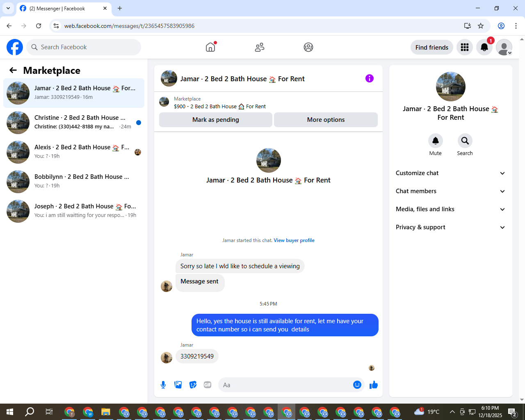The image size is (525, 420).
Task: Go back one page in Chrome
Action: coord(9,26)
